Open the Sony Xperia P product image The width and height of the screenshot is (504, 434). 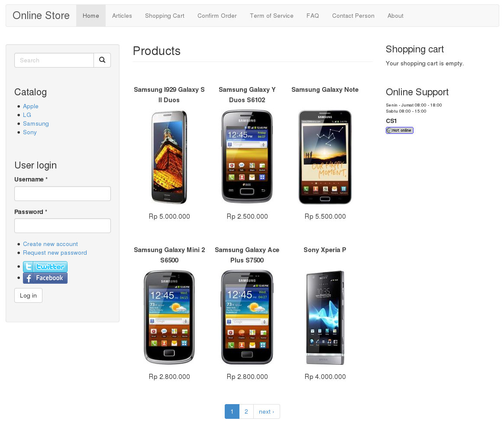pos(325,317)
